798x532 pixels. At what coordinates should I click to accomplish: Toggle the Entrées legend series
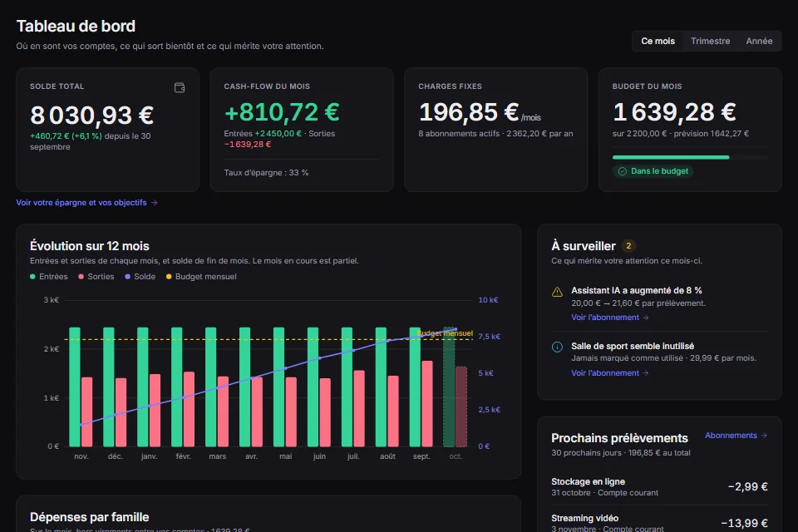coord(49,277)
